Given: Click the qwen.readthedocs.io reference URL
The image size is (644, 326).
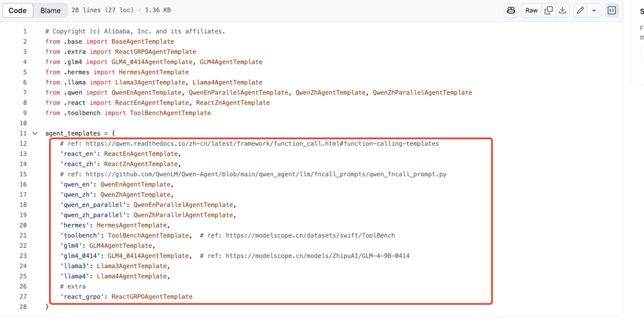Looking at the screenshot, I should click(x=262, y=143).
